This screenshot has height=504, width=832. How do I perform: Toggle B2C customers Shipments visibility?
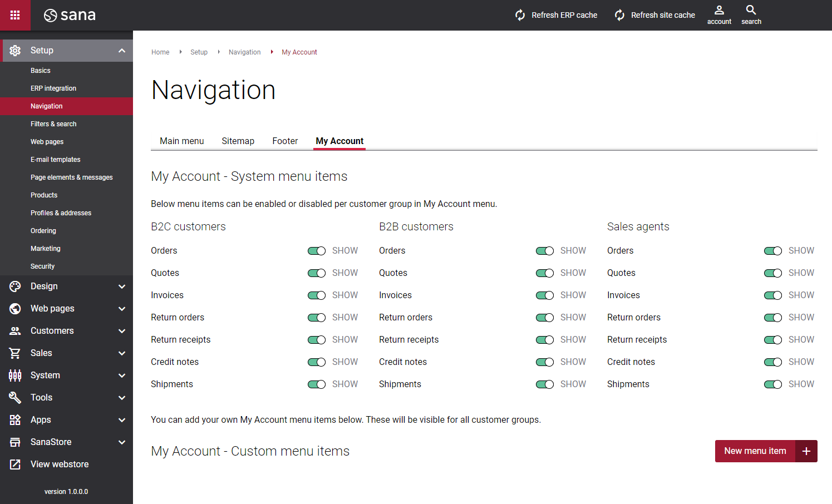tap(317, 384)
